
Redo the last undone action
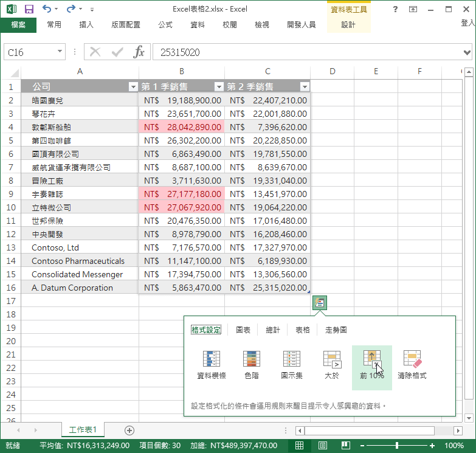tap(71, 9)
